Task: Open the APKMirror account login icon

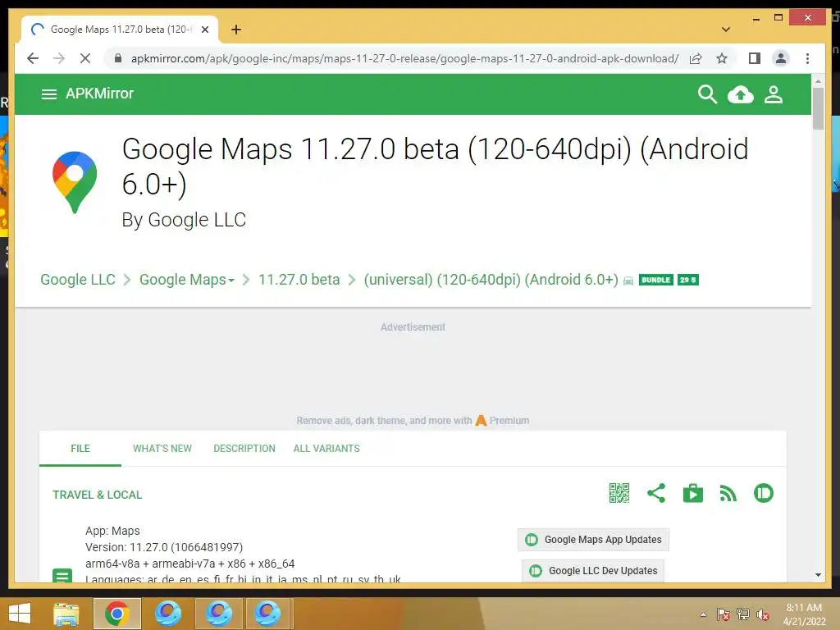Action: click(x=773, y=95)
